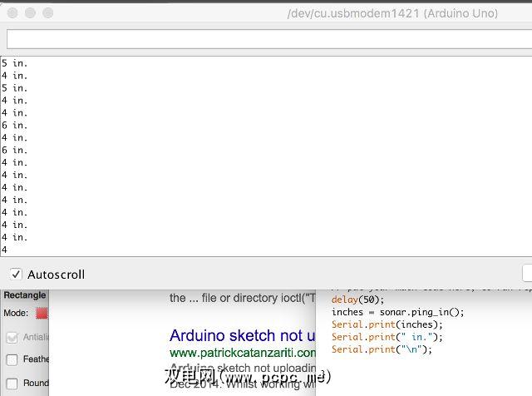Click the title '/dev/cu.usbmodem1421 (Arduino Uno)'

tap(392, 13)
